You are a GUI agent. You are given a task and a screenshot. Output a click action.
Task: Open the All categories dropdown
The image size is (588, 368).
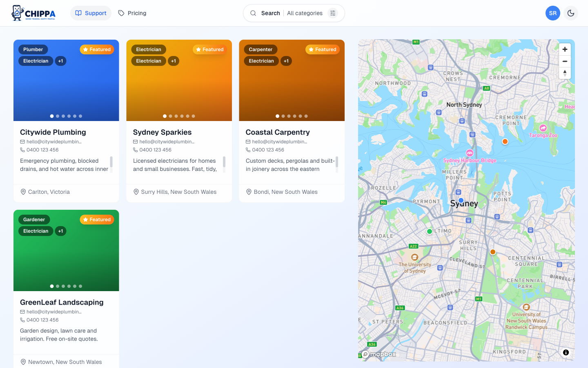point(305,13)
